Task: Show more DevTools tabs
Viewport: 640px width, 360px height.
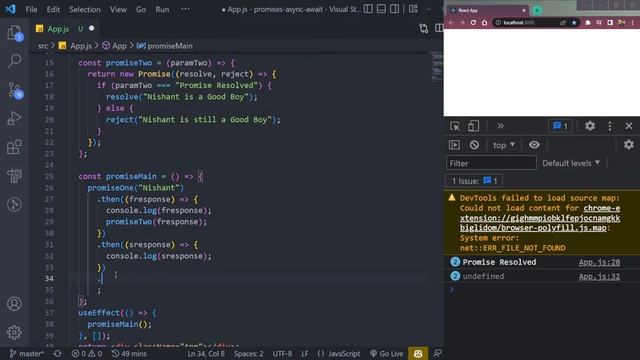Action: click(x=500, y=126)
